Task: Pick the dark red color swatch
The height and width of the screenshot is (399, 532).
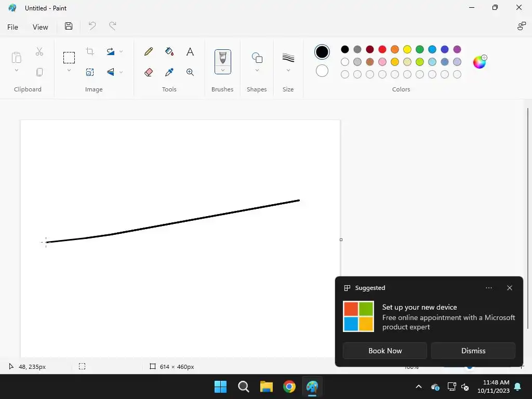Action: pyautogui.click(x=370, y=49)
